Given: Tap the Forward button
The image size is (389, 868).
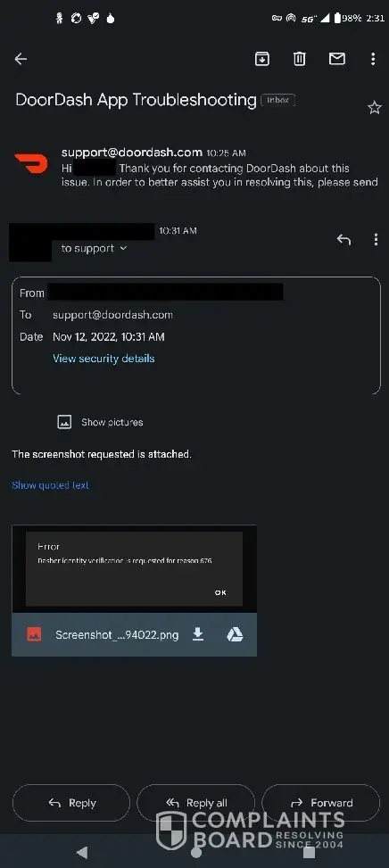Looking at the screenshot, I should point(321,803).
